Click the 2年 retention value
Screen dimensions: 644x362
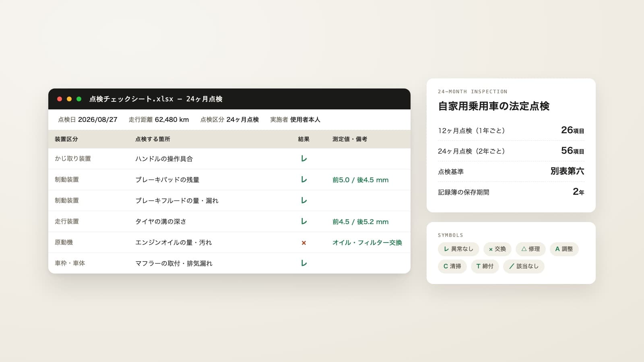click(578, 191)
